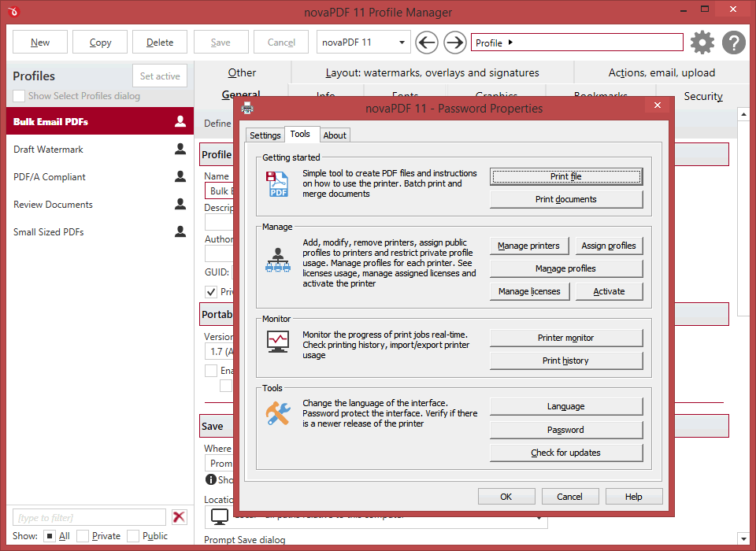This screenshot has width=756, height=551.
Task: Select PDF/A Compliant profile in list
Action: (50, 177)
